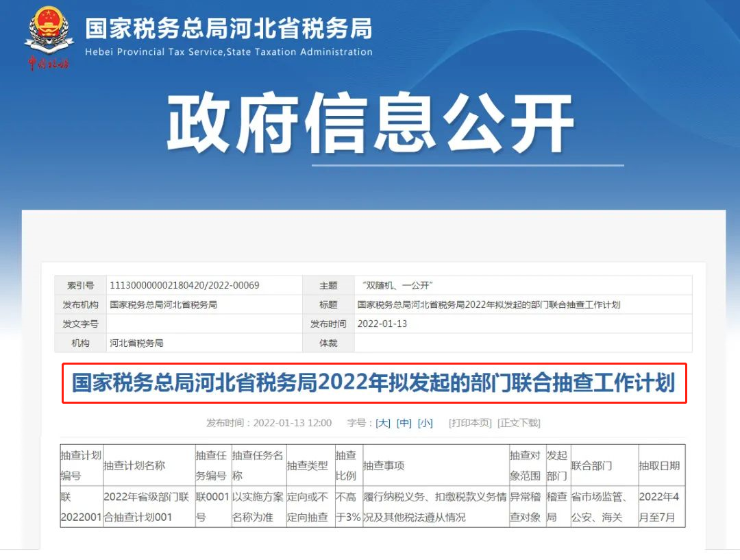This screenshot has width=740, height=560.
Task: Set font size to 小
Action: (425, 423)
